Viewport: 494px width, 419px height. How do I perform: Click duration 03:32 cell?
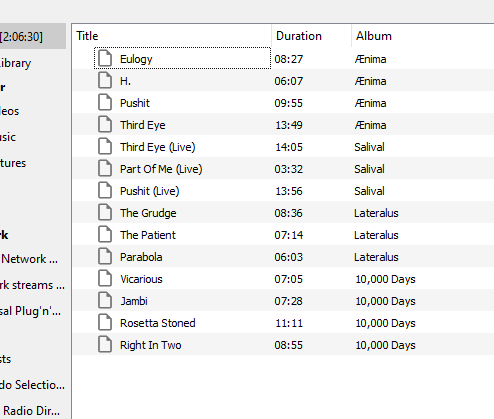click(x=289, y=169)
